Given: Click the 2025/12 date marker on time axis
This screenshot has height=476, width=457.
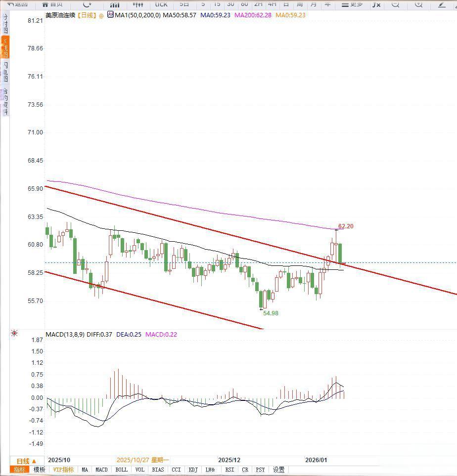Looking at the screenshot, I should 229,460.
